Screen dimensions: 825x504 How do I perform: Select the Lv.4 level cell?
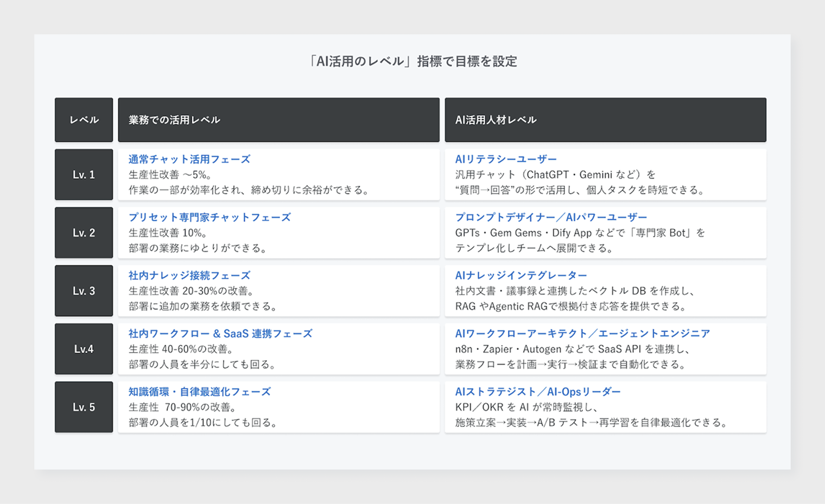click(84, 349)
